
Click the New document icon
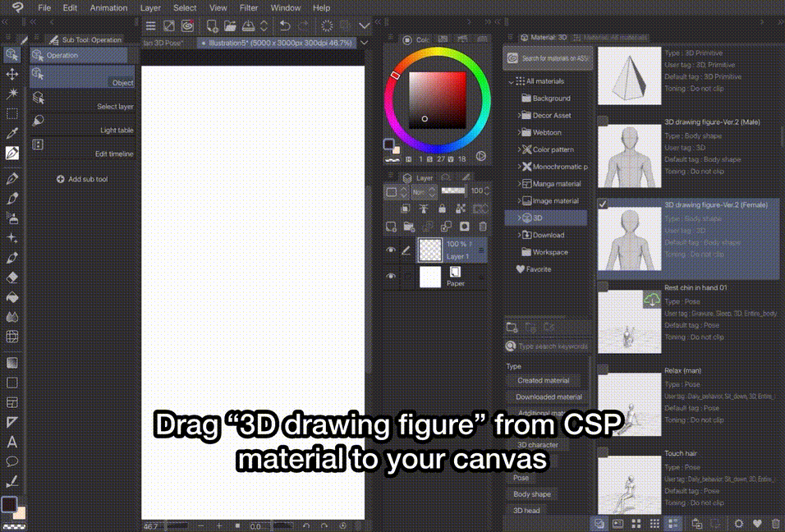[x=212, y=25]
